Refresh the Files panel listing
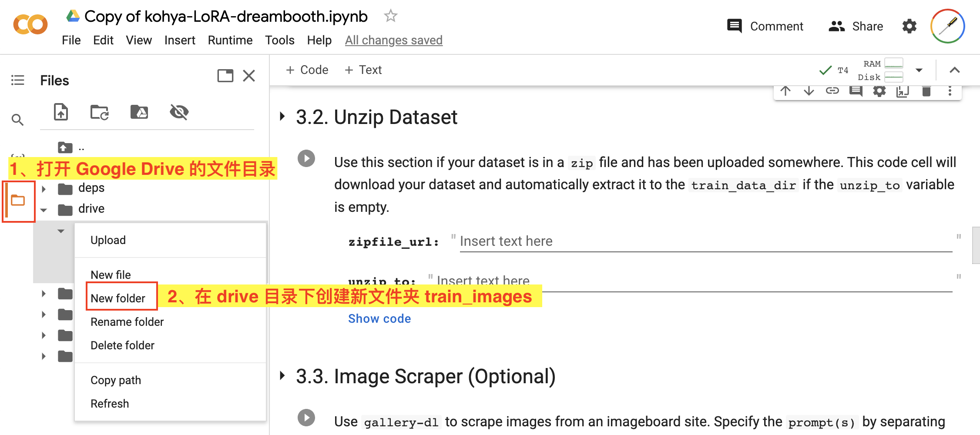This screenshot has width=980, height=435. [99, 112]
